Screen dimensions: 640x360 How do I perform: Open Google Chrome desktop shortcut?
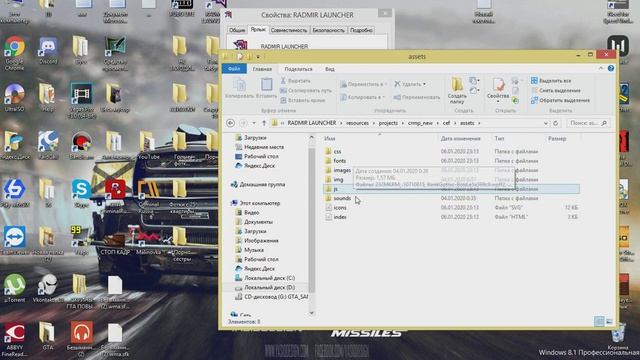pos(15,52)
